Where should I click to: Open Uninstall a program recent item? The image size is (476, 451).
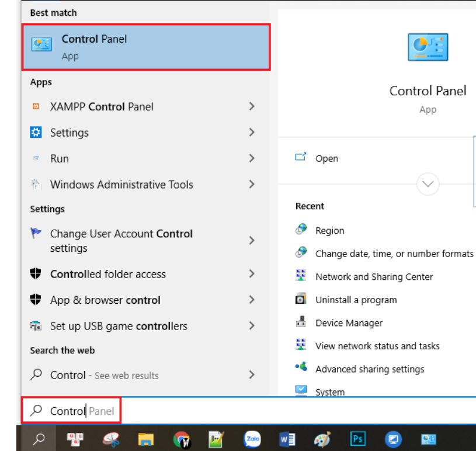(356, 300)
